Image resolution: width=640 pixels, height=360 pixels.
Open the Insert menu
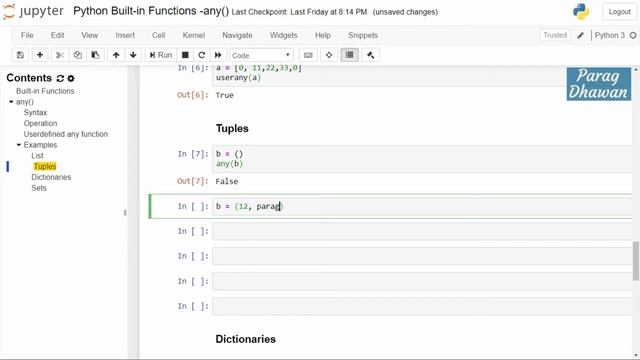(125, 36)
